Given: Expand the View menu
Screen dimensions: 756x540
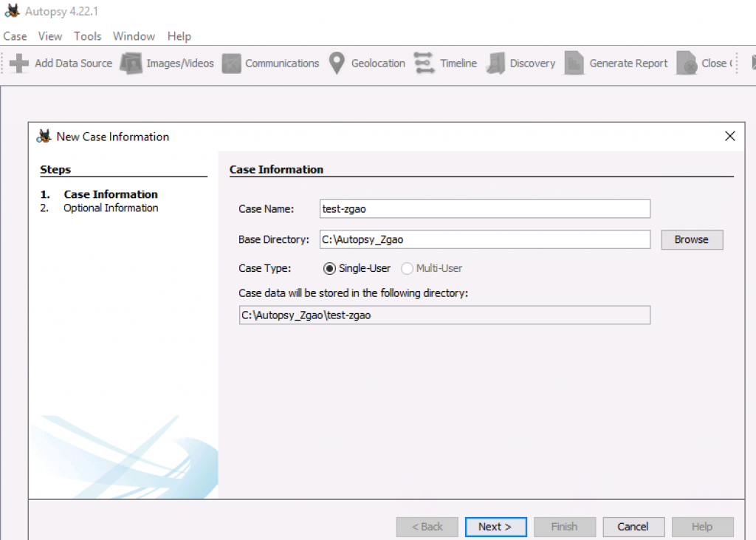Looking at the screenshot, I should coord(50,36).
